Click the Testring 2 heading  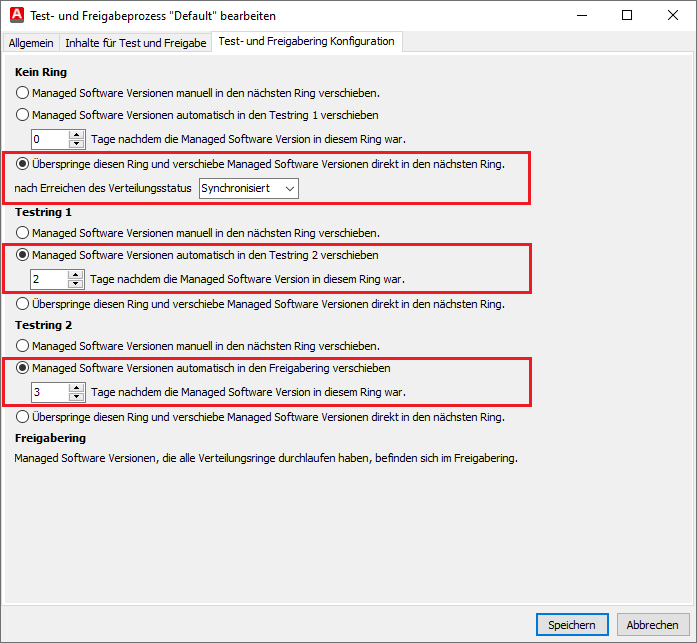tap(44, 325)
